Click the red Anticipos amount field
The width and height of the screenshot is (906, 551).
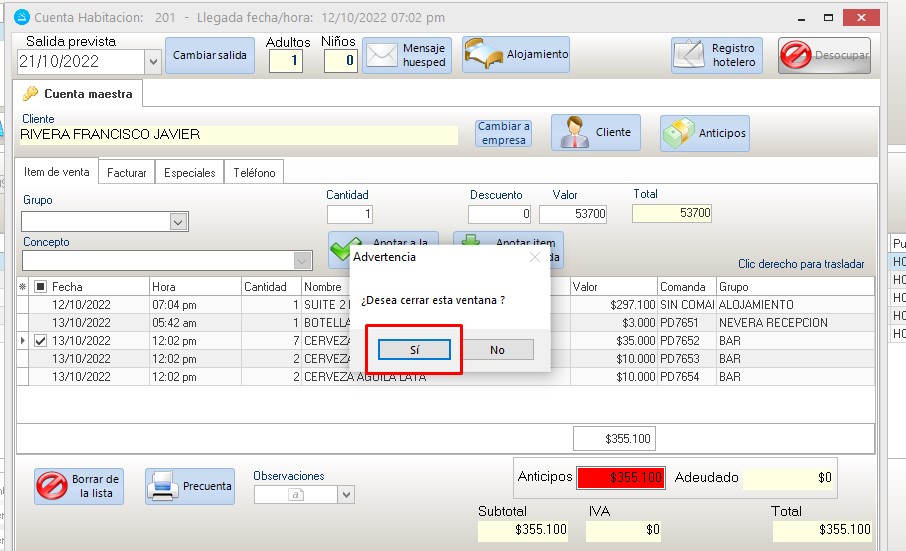pyautogui.click(x=620, y=478)
